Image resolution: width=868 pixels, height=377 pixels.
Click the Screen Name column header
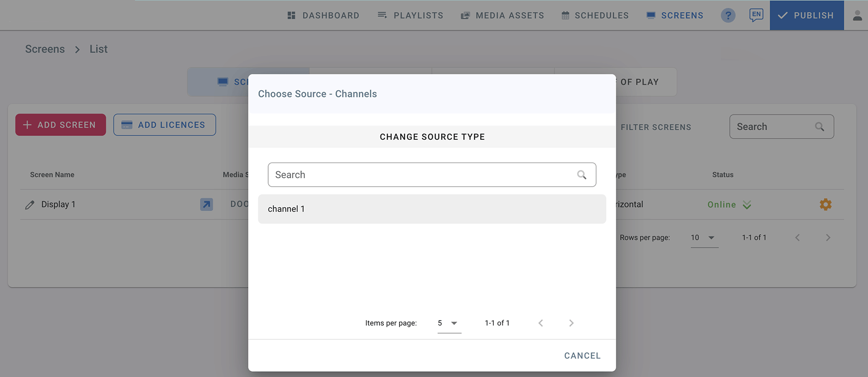pyautogui.click(x=52, y=175)
